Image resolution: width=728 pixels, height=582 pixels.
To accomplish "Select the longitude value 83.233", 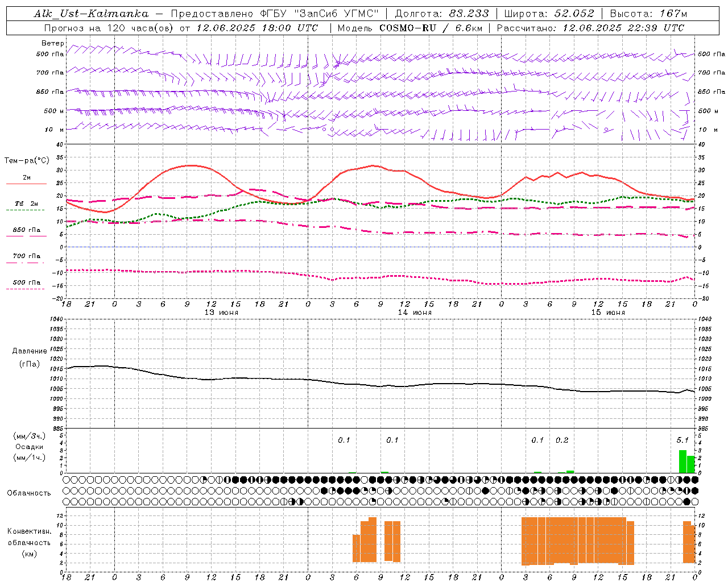I will click(469, 14).
